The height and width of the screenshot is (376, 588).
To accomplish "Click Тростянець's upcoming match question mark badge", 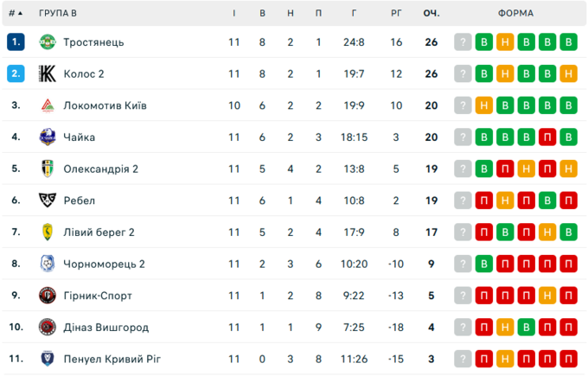I will click(463, 42).
